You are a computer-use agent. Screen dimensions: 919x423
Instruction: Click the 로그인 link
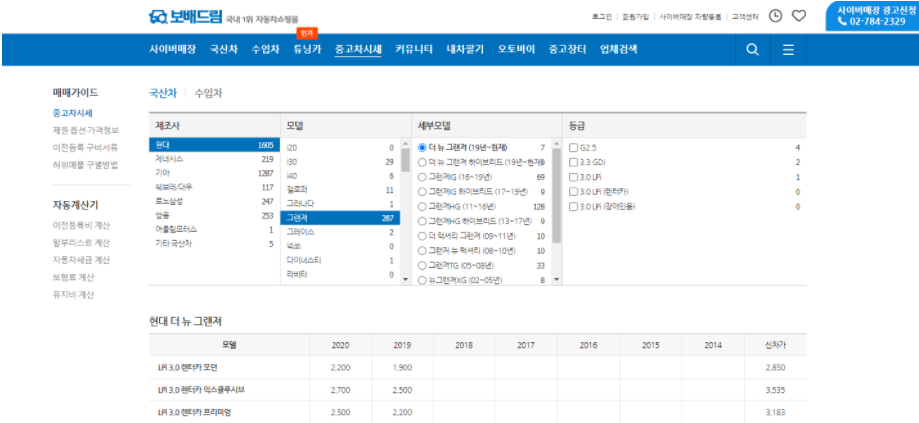point(601,17)
